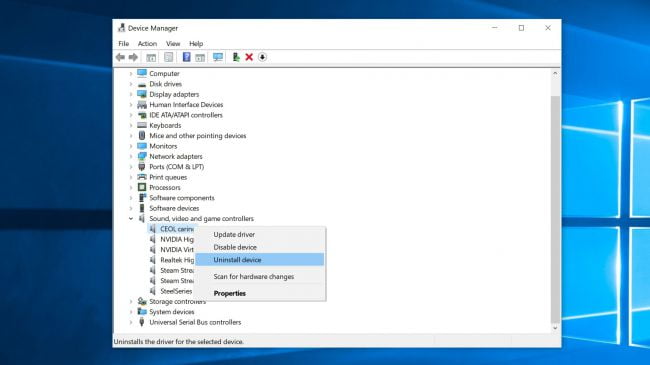Viewport: 650px width, 365px height.
Task: Expand the Ports (COM & LPT) node
Action: pos(131,167)
